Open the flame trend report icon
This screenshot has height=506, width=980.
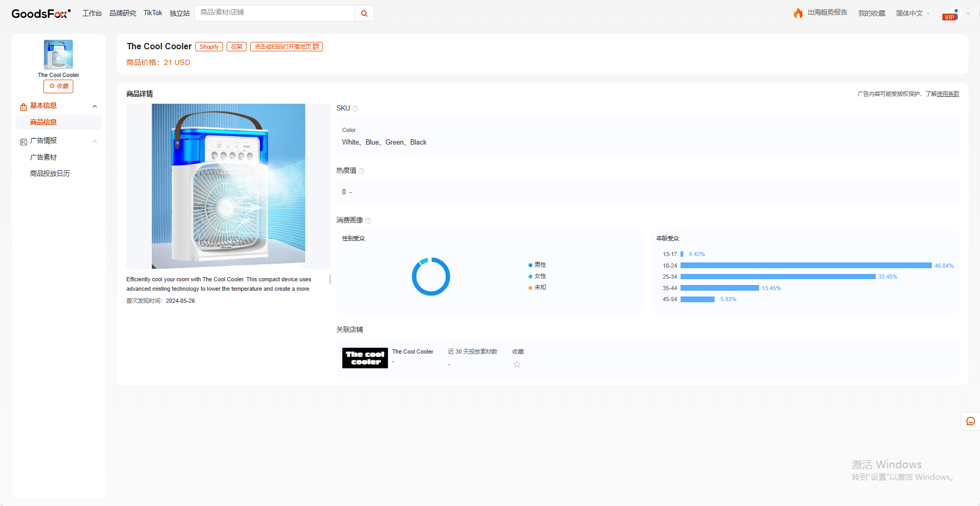[x=798, y=13]
